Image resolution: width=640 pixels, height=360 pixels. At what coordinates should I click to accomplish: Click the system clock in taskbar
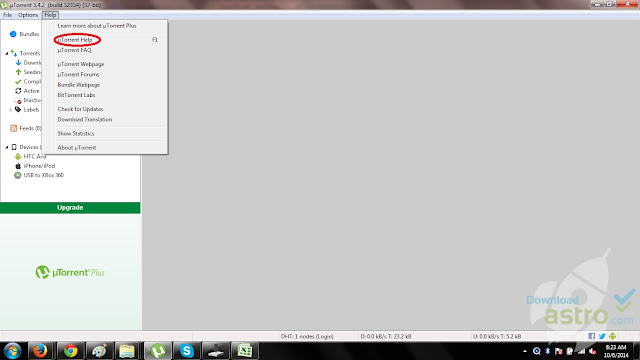click(x=616, y=351)
